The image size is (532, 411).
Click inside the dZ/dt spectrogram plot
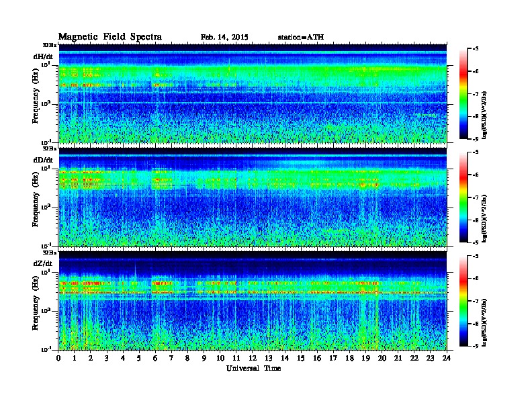coord(253,300)
